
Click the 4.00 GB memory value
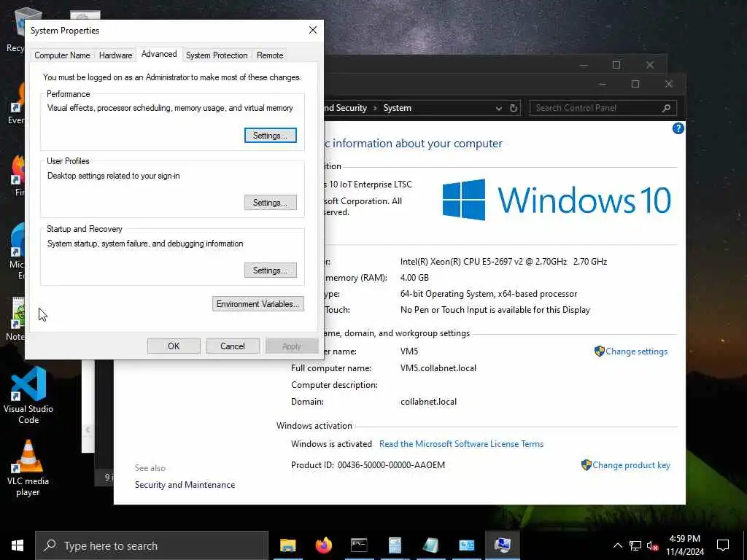point(414,278)
